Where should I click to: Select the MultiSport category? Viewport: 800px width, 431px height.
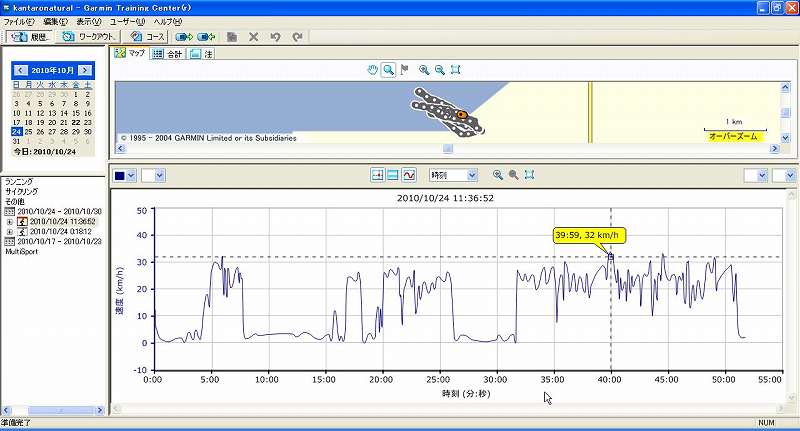(21, 251)
